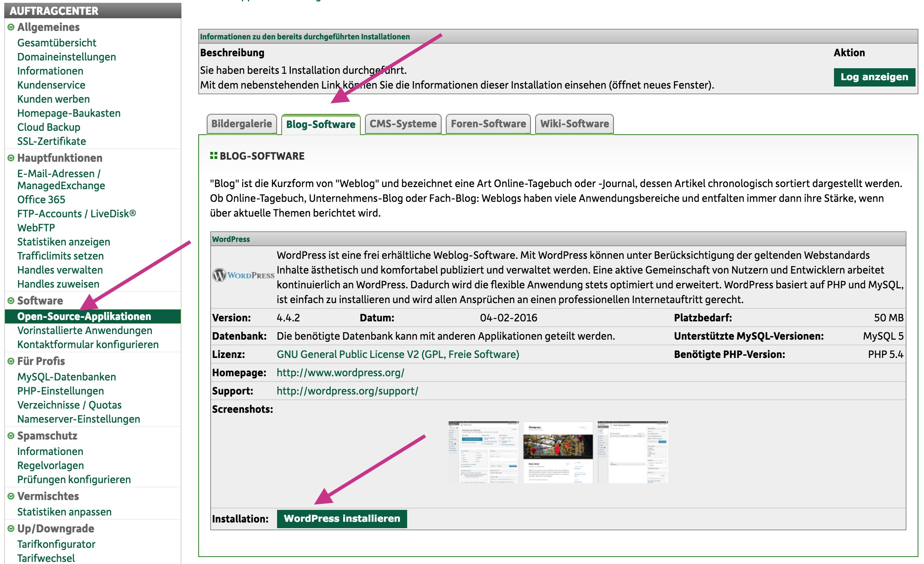Image resolution: width=924 pixels, height=564 pixels.
Task: Click the Log anzeigen button
Action: point(874,77)
